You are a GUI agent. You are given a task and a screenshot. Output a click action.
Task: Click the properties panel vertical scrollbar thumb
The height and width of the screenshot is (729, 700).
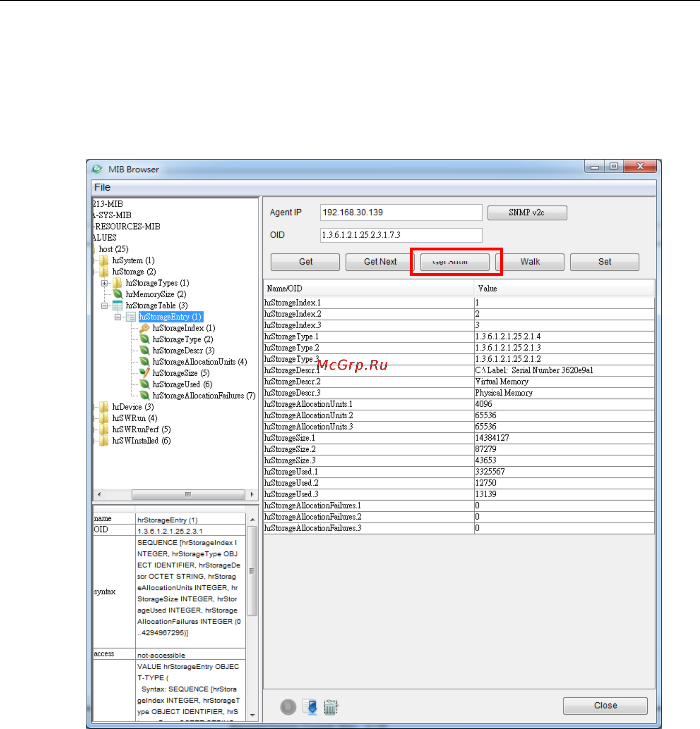coord(252,571)
